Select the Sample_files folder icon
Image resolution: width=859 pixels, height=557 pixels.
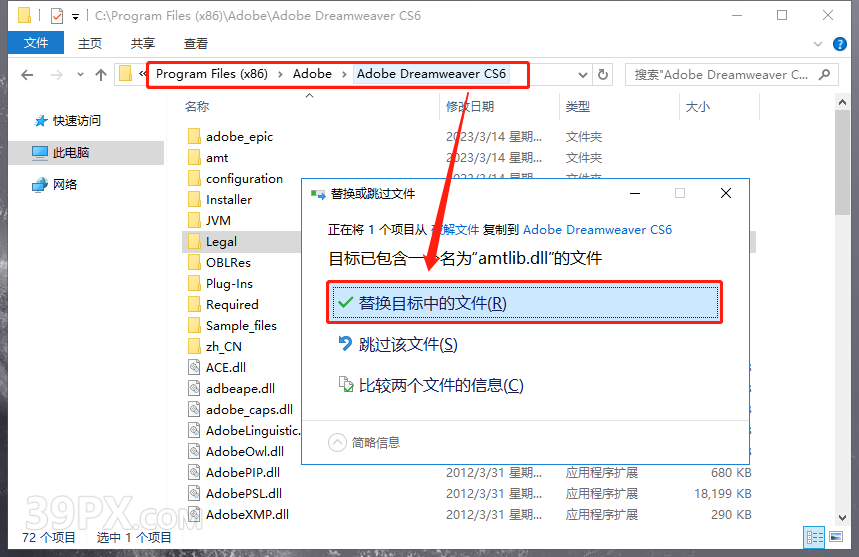tap(194, 325)
